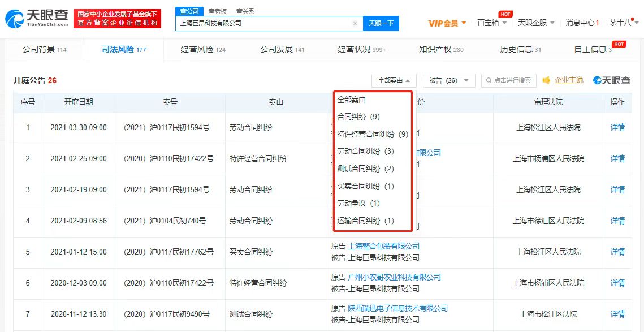644x332 pixels.
Task: Open 广州小农哥农业科技有限公司 in the 2020-12-03 row
Action: (394, 277)
